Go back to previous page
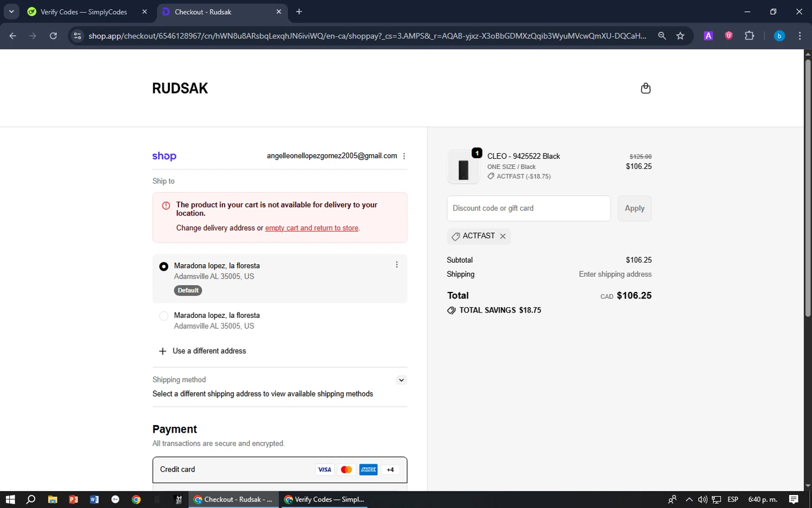This screenshot has width=812, height=508. pos(13,36)
